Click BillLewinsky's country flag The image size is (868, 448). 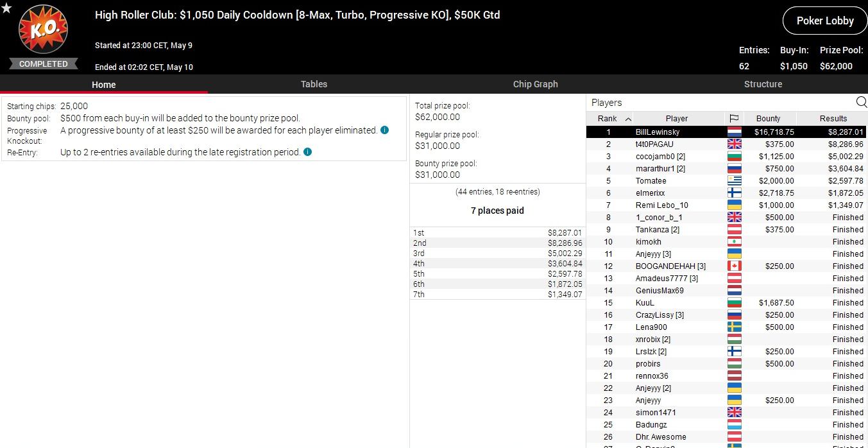tap(734, 132)
